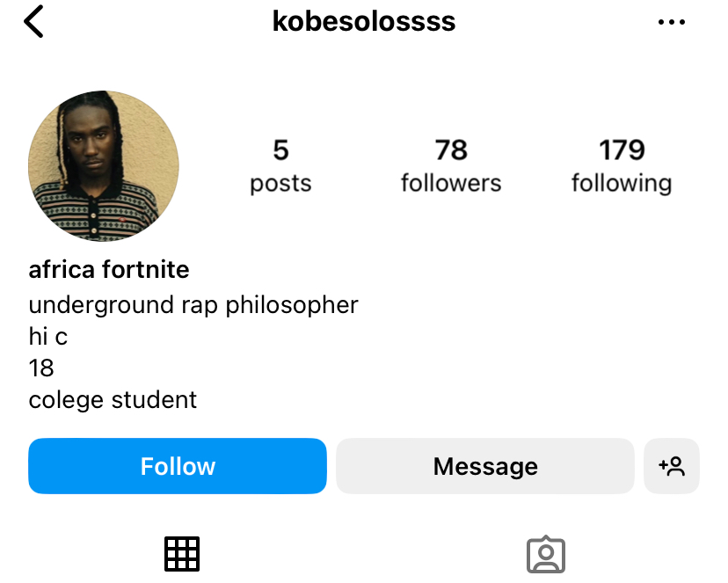Tap the 'posts' label text

280,184
